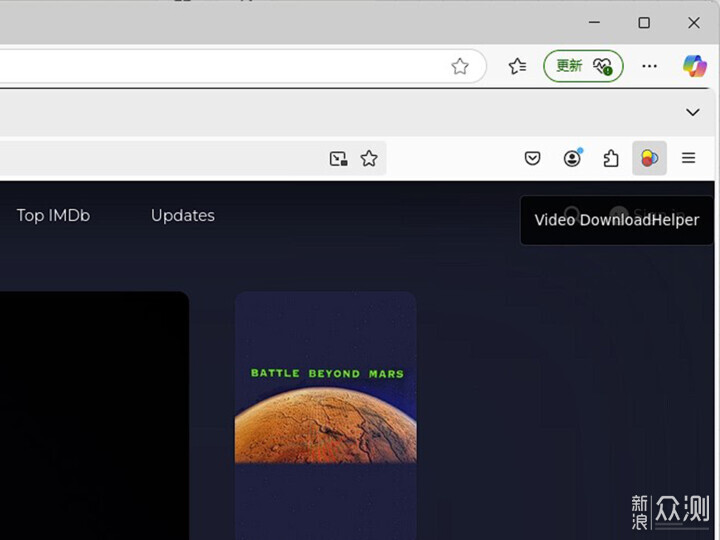Click the Pocket save icon

[532, 158]
